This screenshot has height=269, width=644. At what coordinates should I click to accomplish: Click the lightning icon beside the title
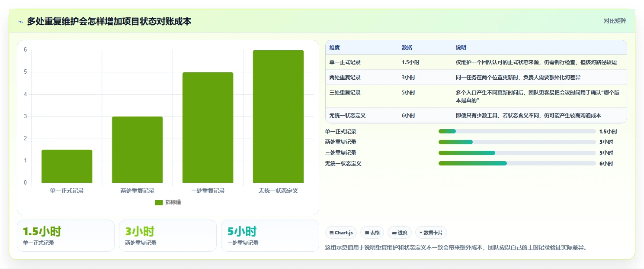click(20, 21)
